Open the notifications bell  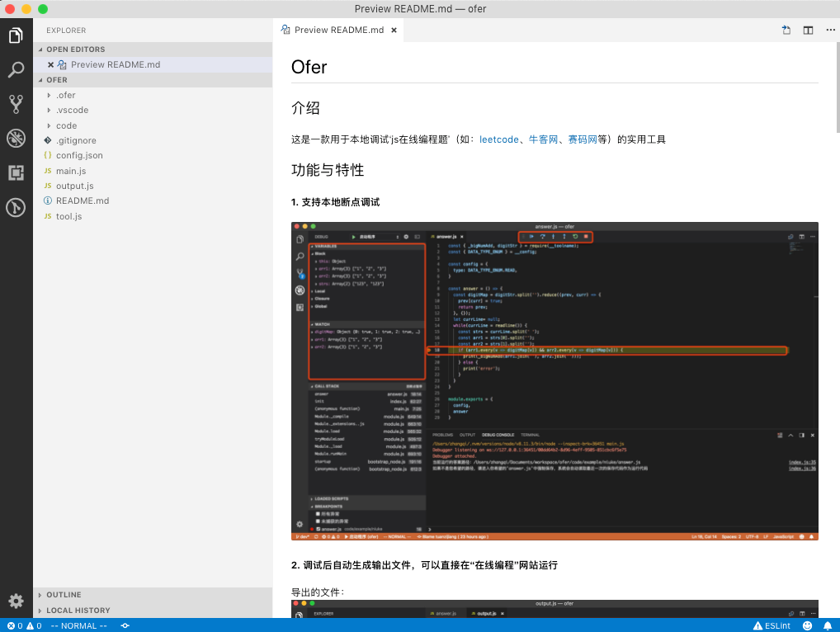(x=828, y=625)
